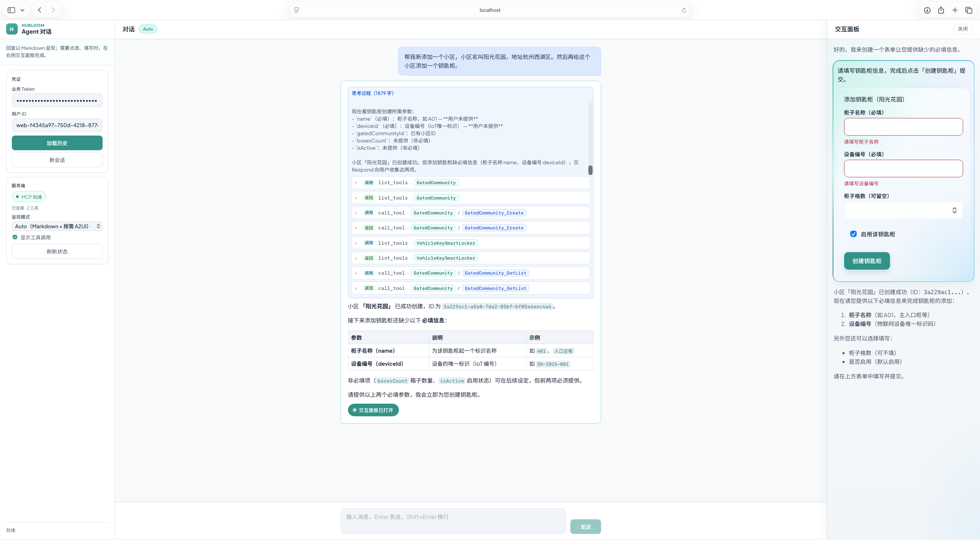980x540 pixels.
Task: Expand the 调用 list_tools VehicleKeySmartLocker row
Action: pos(470,243)
